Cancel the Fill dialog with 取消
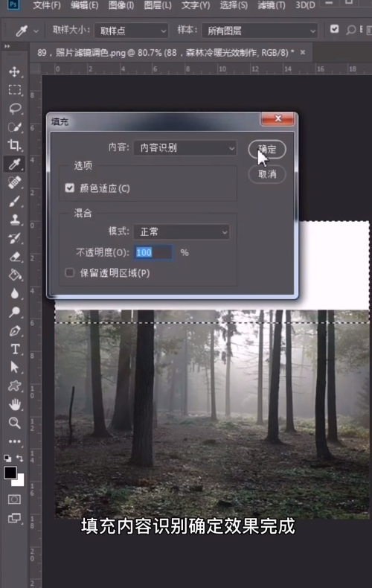 point(267,174)
